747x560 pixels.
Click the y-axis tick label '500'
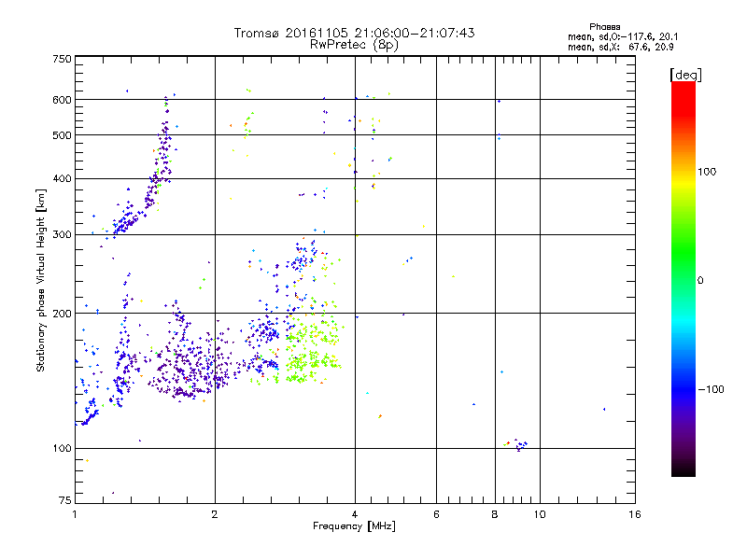point(62,135)
